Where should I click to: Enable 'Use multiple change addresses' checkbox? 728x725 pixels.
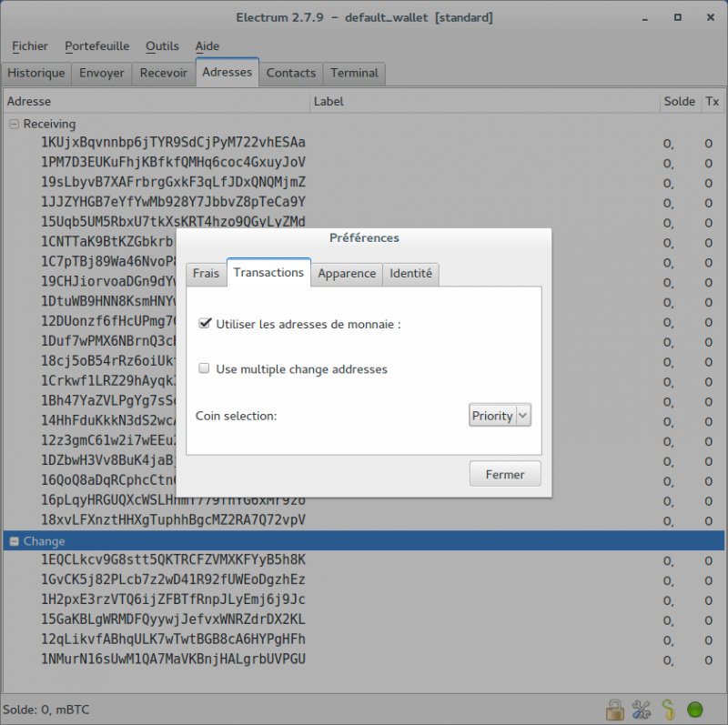pyautogui.click(x=204, y=368)
